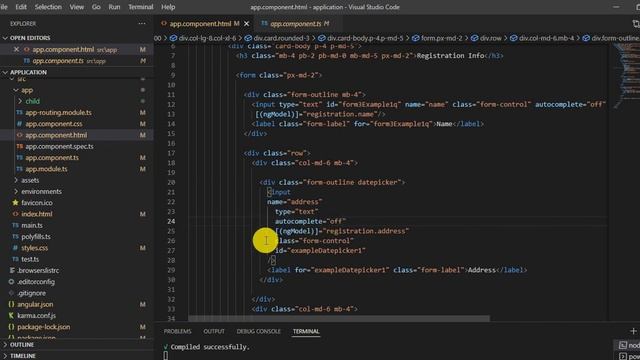The image size is (640, 360).
Task: Open app.component.spec.ts file
Action: point(59,146)
